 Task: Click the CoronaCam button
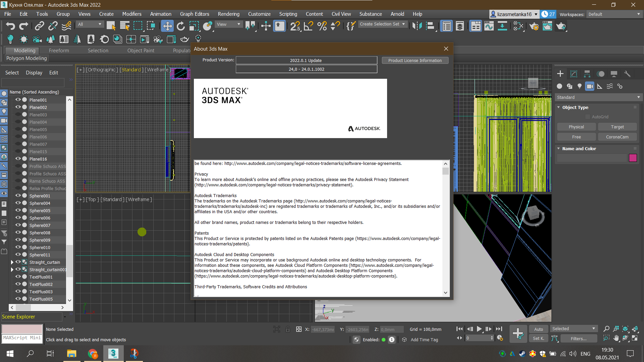click(617, 137)
